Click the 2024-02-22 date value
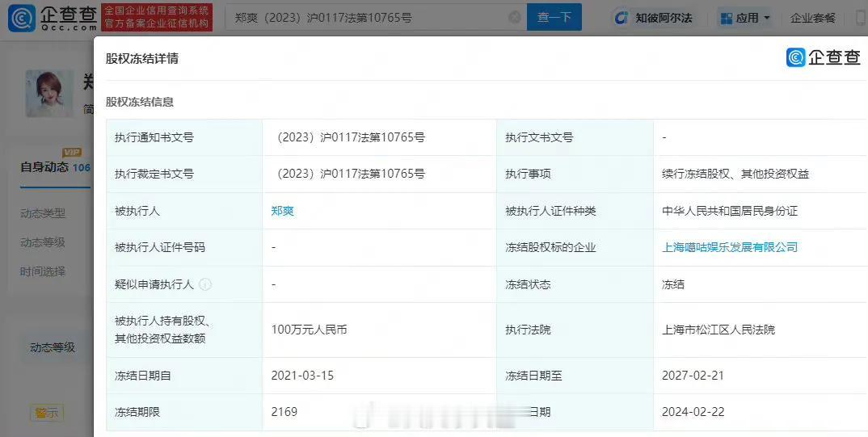868x437 pixels. [693, 412]
